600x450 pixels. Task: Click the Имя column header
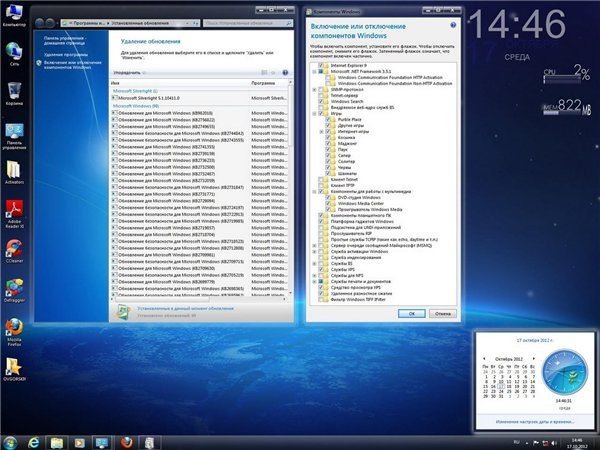(179, 83)
